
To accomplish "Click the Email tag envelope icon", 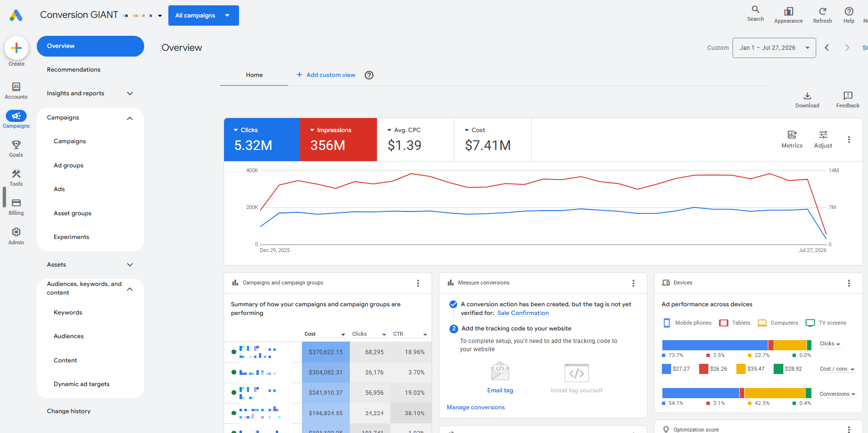I will 500,371.
